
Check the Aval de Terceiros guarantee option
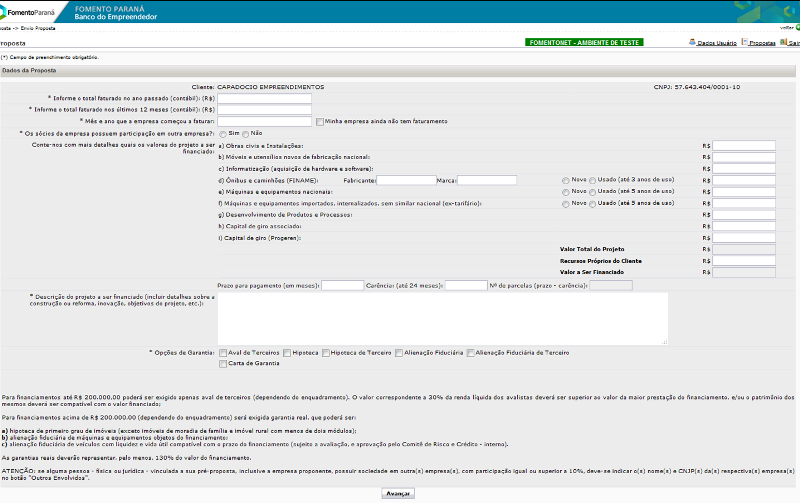223,353
